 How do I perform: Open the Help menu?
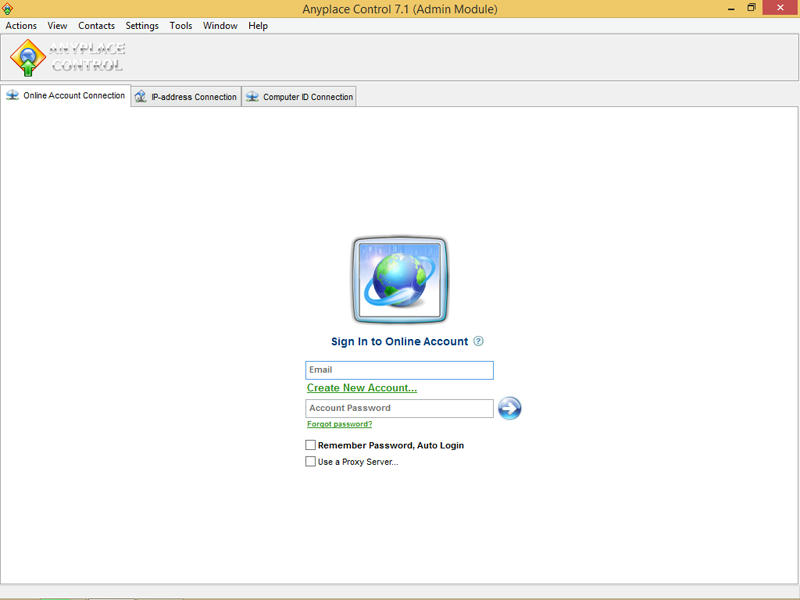point(258,26)
